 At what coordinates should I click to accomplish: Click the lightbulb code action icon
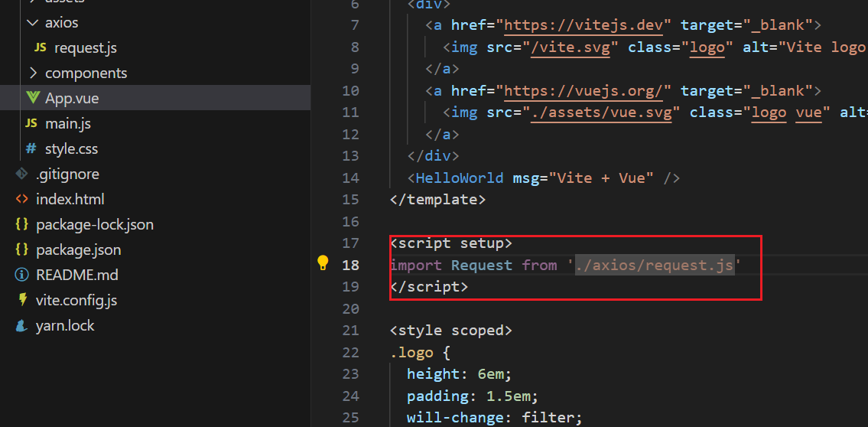[x=323, y=262]
